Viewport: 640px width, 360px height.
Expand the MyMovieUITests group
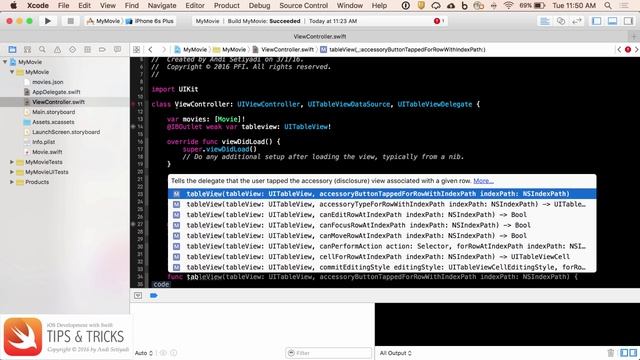[12, 172]
